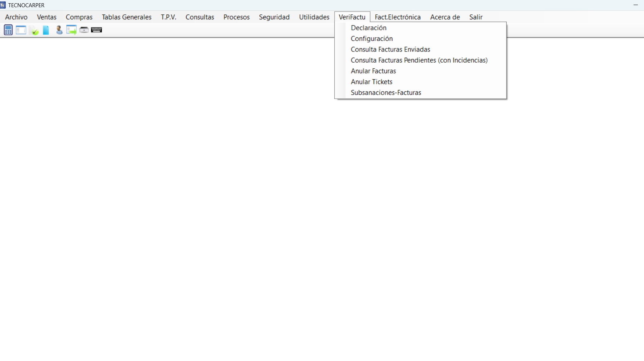This screenshot has width=644, height=361.
Task: Select Declaración from the VeriFactu menu
Action: pyautogui.click(x=368, y=28)
